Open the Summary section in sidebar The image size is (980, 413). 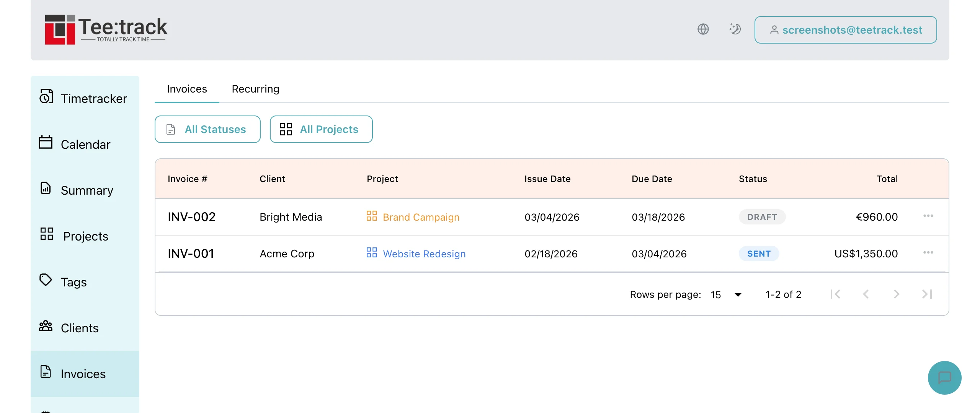pos(87,190)
